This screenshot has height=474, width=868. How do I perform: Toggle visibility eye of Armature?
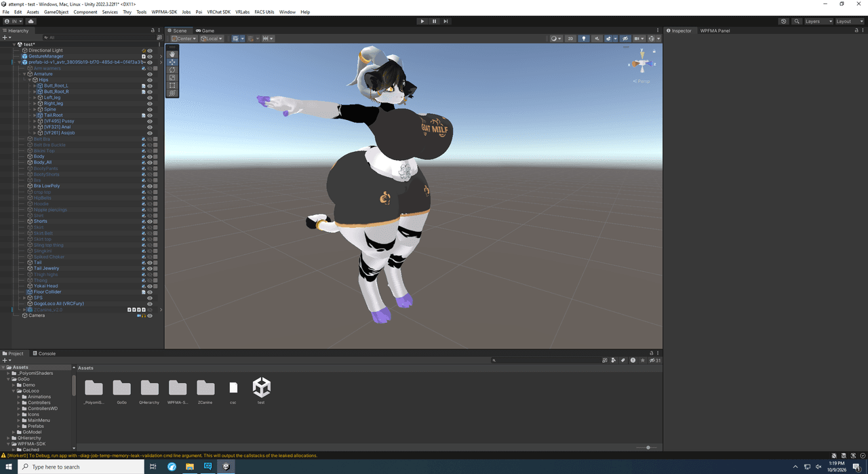[x=150, y=74]
